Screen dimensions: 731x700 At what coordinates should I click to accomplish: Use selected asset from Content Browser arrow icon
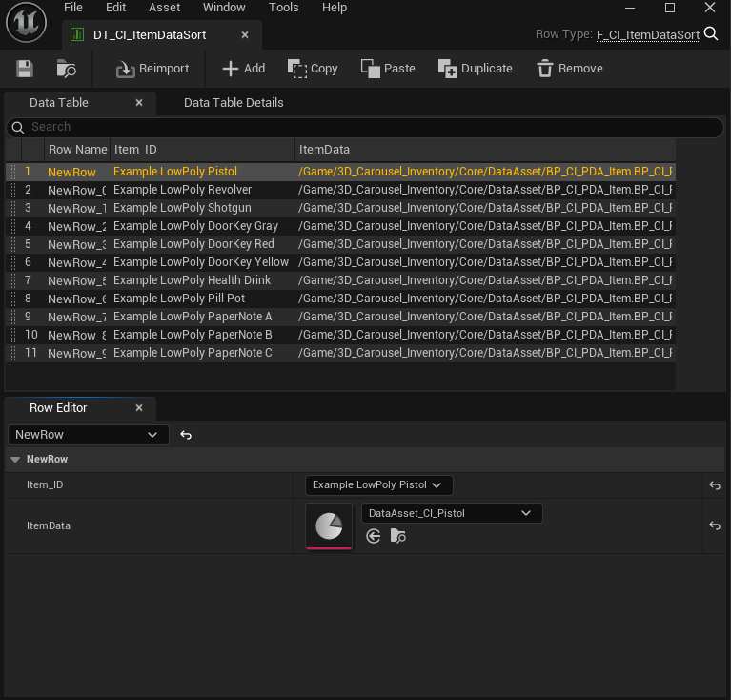click(x=374, y=536)
